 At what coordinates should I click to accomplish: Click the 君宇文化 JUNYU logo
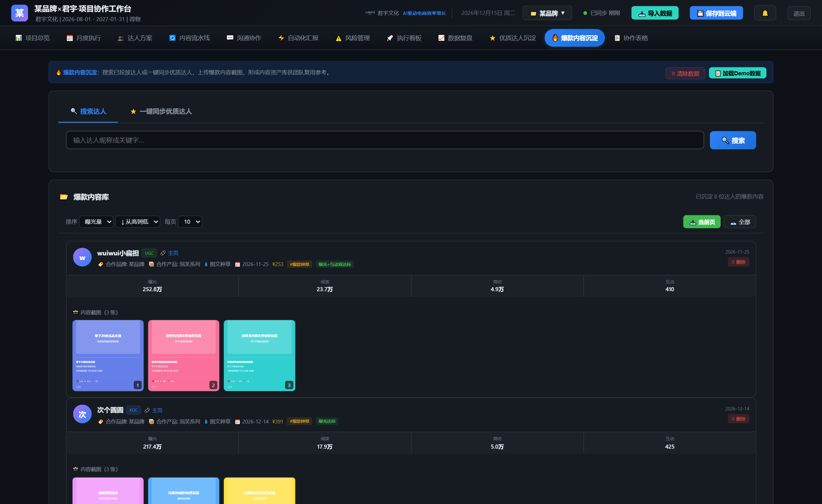(x=370, y=13)
